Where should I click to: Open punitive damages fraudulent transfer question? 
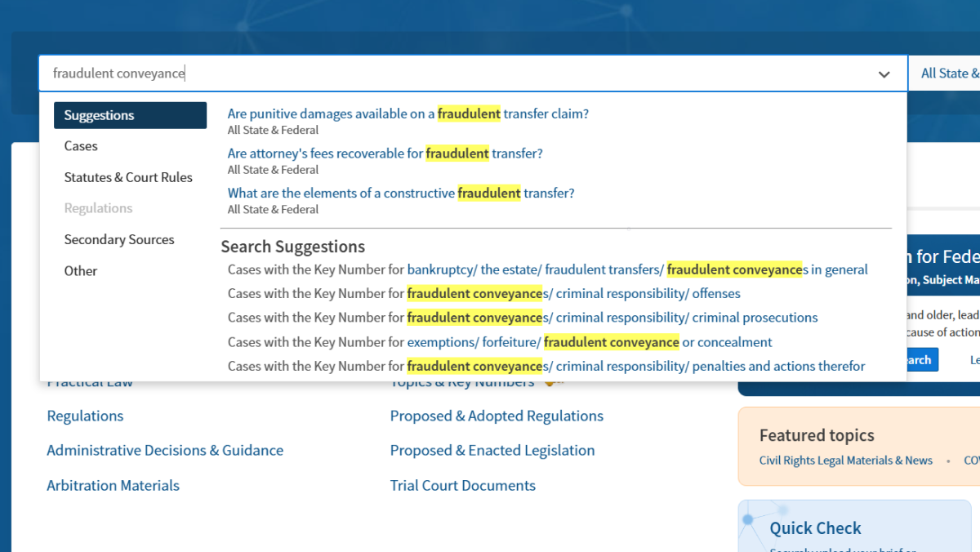[x=408, y=114]
